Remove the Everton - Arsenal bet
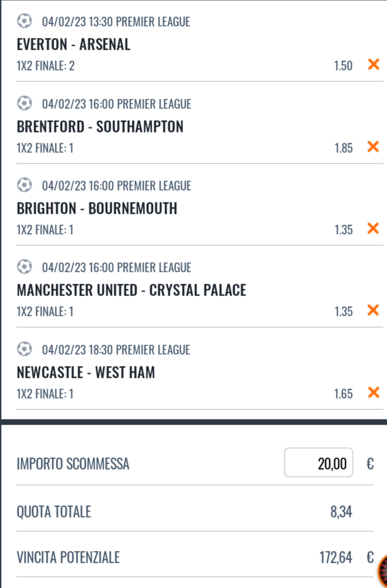The width and height of the screenshot is (387, 588). (373, 65)
